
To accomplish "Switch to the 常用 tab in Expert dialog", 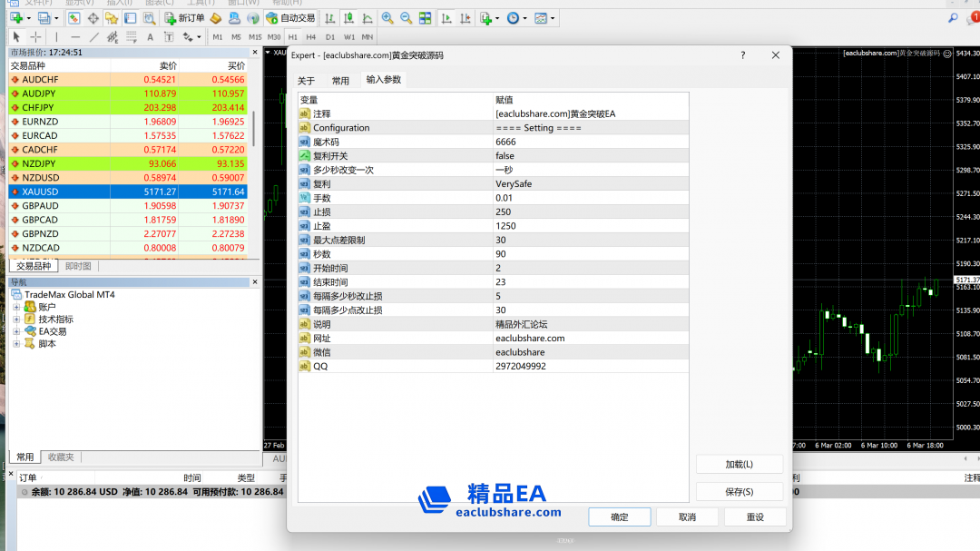I will click(340, 81).
